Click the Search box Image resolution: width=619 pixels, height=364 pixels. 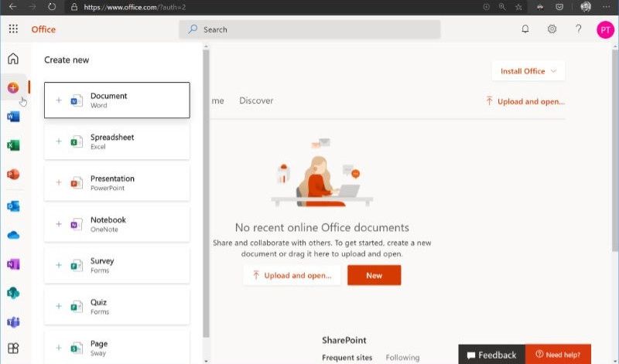309,29
